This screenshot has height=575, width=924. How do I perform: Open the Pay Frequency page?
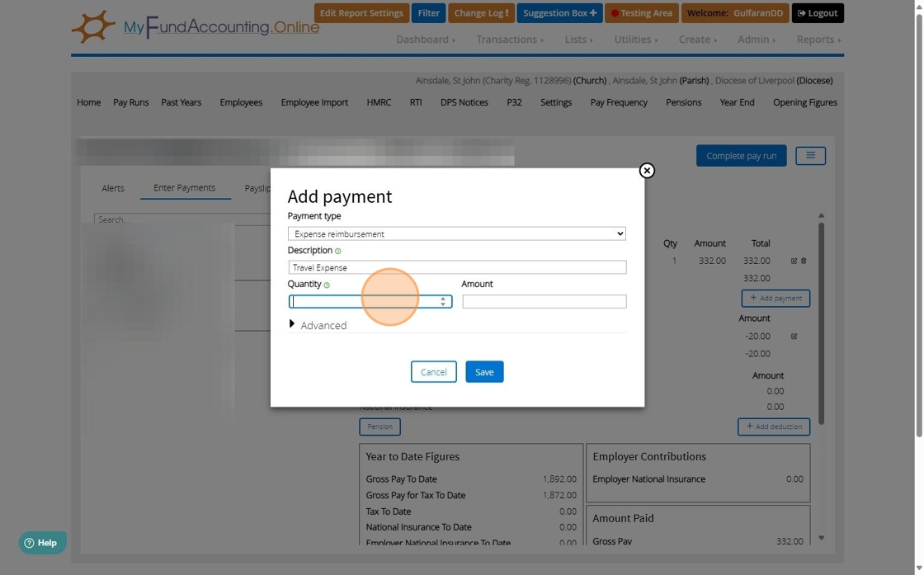pyautogui.click(x=619, y=102)
